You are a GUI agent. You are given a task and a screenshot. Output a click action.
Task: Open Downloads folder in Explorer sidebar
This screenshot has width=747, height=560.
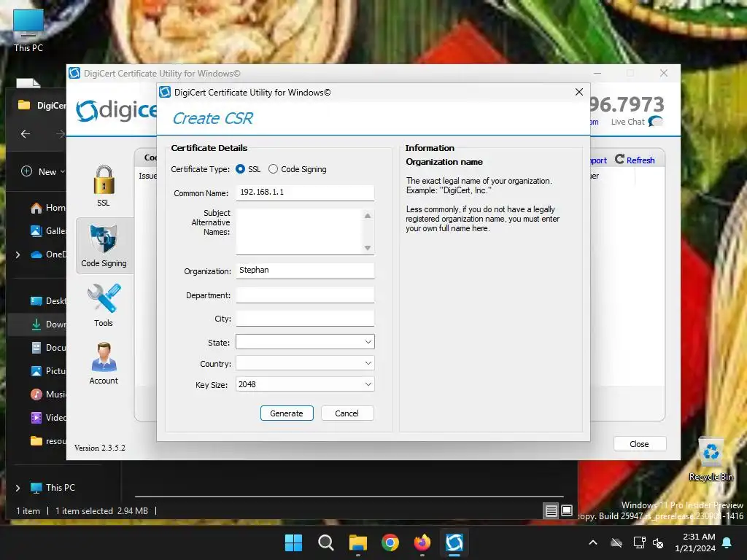(47, 324)
